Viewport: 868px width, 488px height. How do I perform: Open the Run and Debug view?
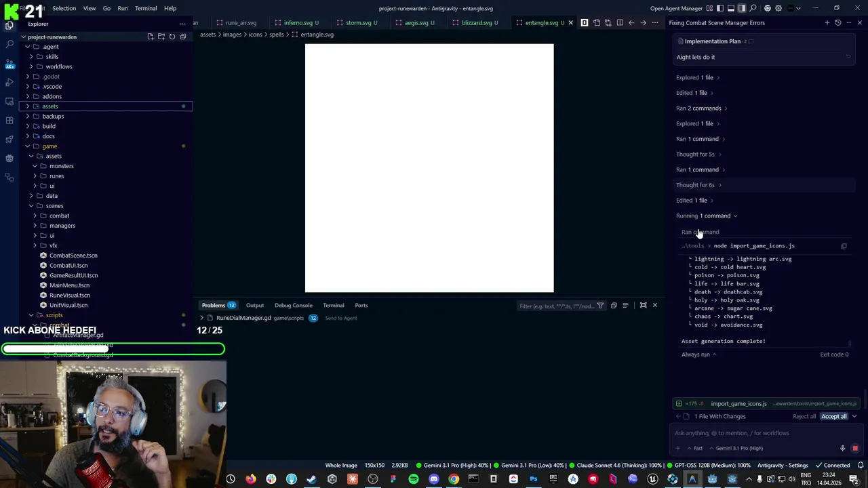9,82
